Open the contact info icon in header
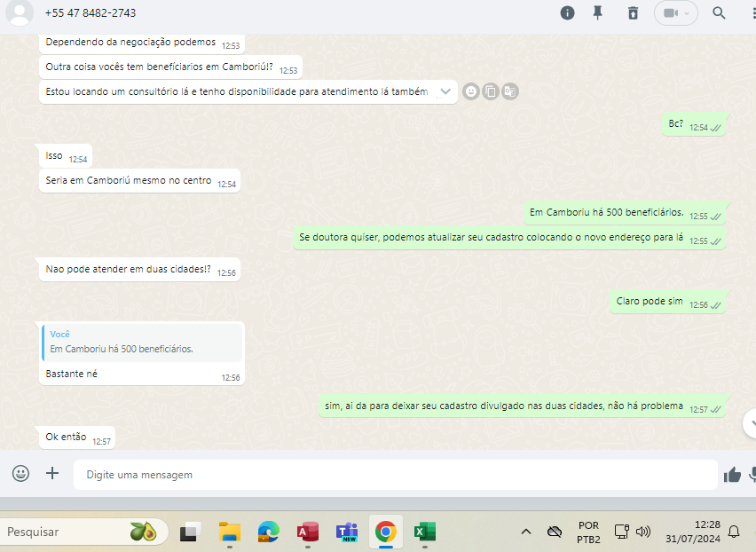Viewport: 756px width, 552px height. coord(567,13)
